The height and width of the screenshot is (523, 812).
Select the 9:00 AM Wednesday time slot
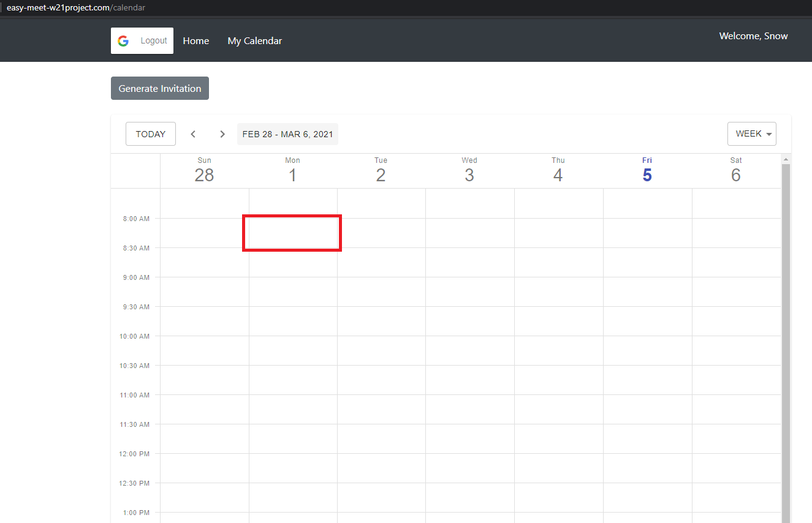point(469,292)
